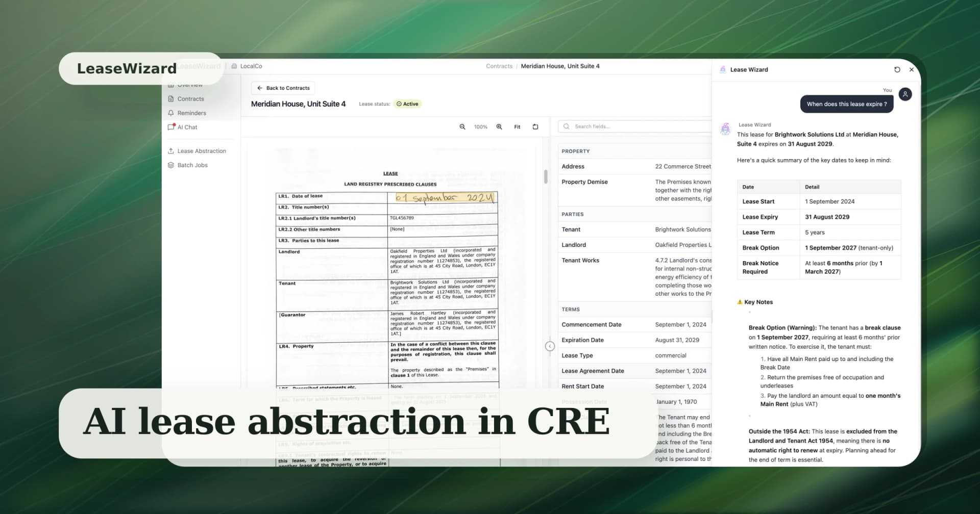Click the rotate document icon
This screenshot has width=980, height=514.
click(535, 127)
